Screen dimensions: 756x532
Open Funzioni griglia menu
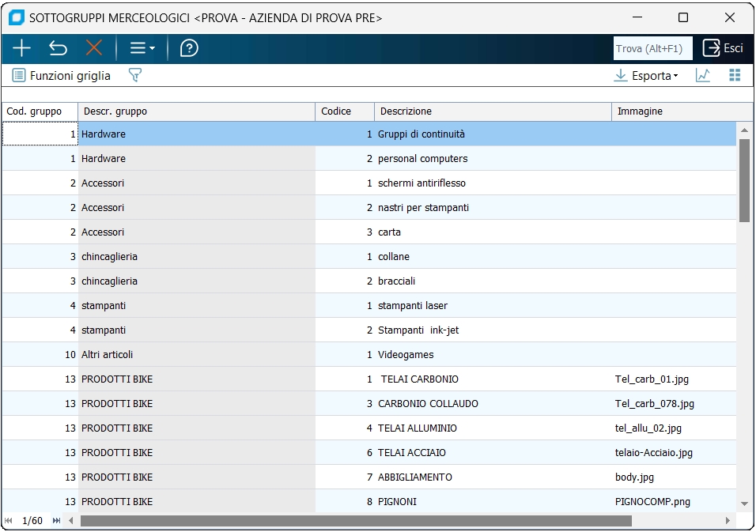tap(61, 76)
